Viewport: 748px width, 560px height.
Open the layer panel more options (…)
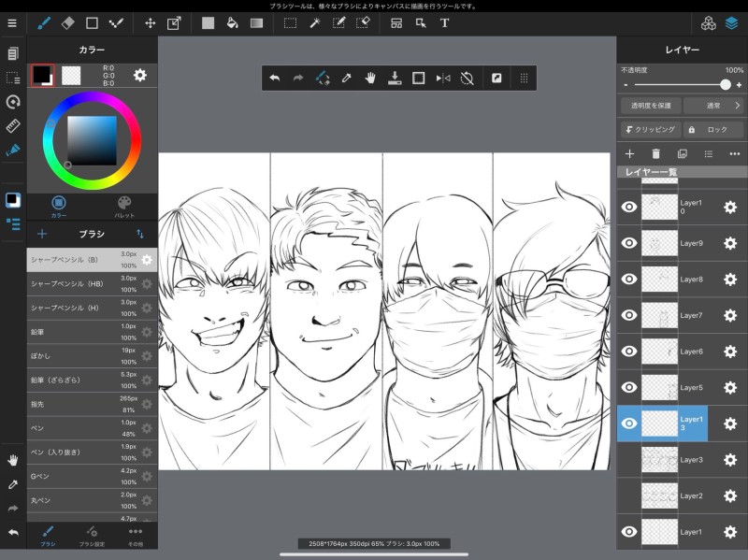(x=734, y=153)
